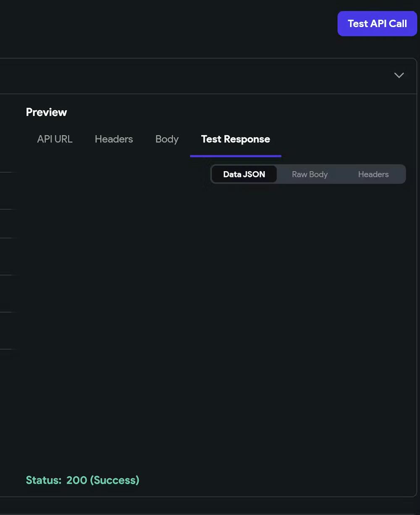Screen dimensions: 420x515
Task: Toggle the response view to Data JSON
Action: [x=244, y=174]
